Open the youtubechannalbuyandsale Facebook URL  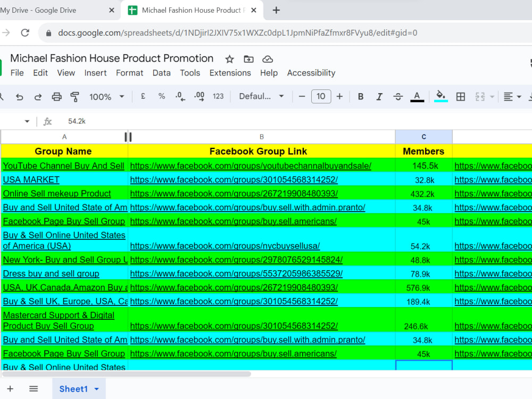click(251, 165)
